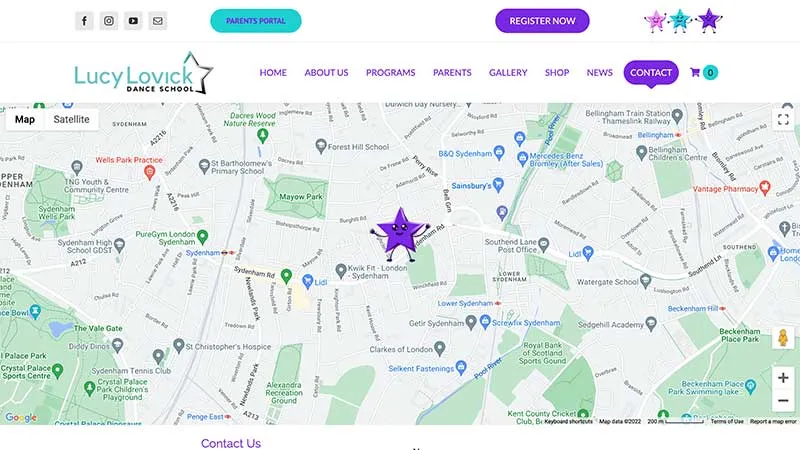Select the Map view type
The width and height of the screenshot is (800, 450).
point(24,119)
